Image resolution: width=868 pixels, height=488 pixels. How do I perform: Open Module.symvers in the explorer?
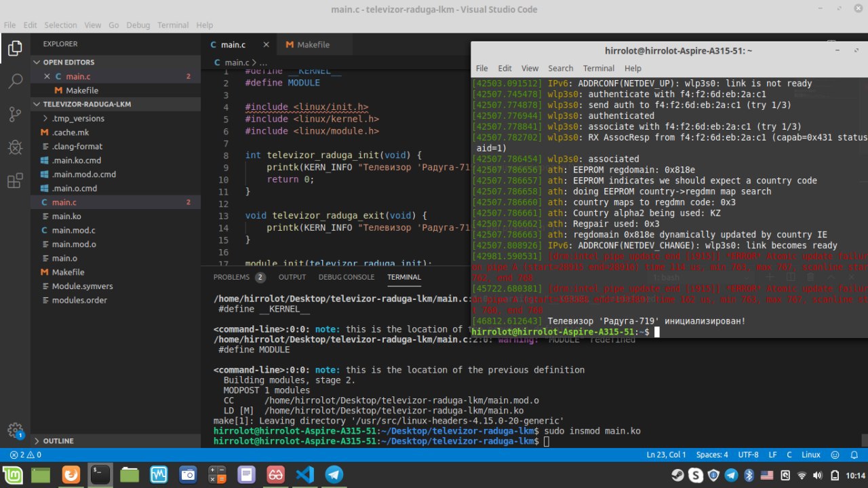pyautogui.click(x=83, y=286)
